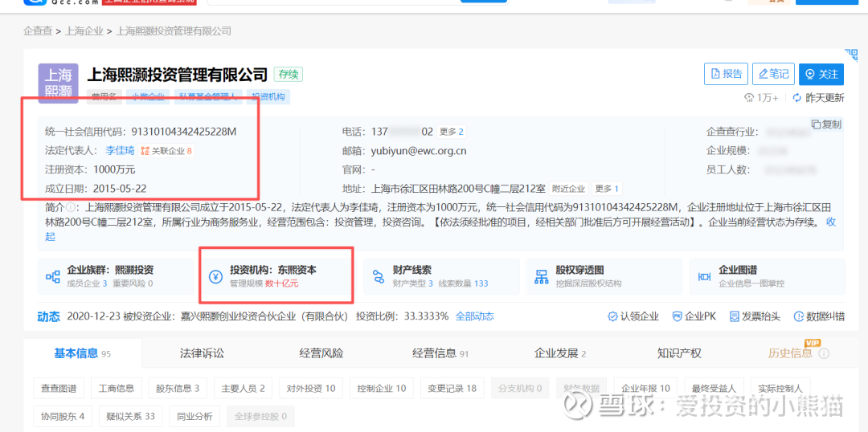Viewport: 868px width, 432px height.
Task: Click the 投资机构 tag under company name
Action: pos(268,97)
